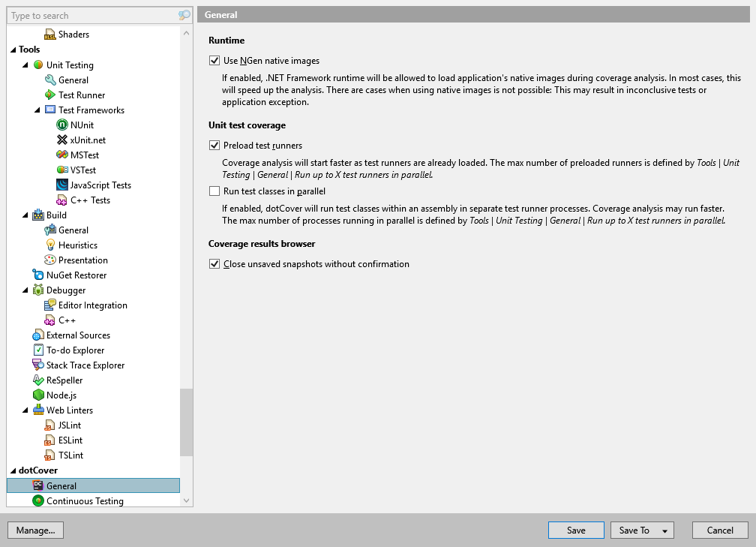Click the tree scrollbar up arrow
The height and width of the screenshot is (547, 756).
(x=186, y=33)
